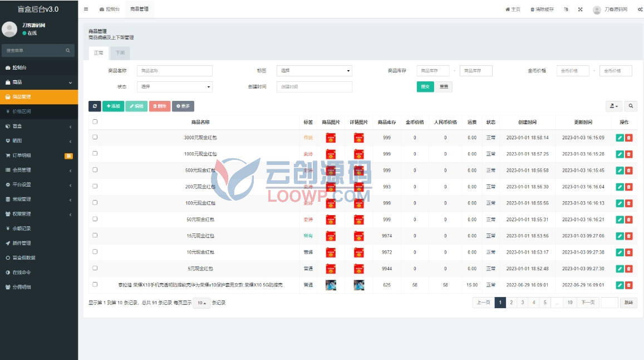Edit the 1000元现金红包 row
Screen dimensions: 644x360
point(620,154)
